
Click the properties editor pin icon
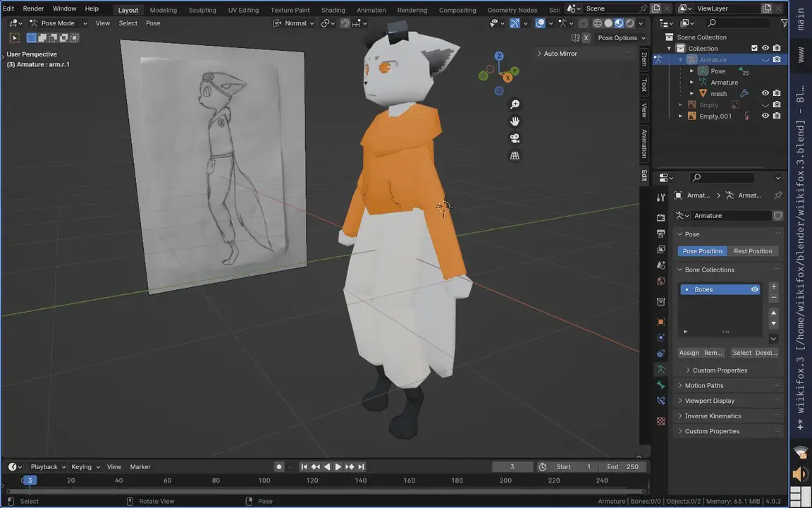778,195
